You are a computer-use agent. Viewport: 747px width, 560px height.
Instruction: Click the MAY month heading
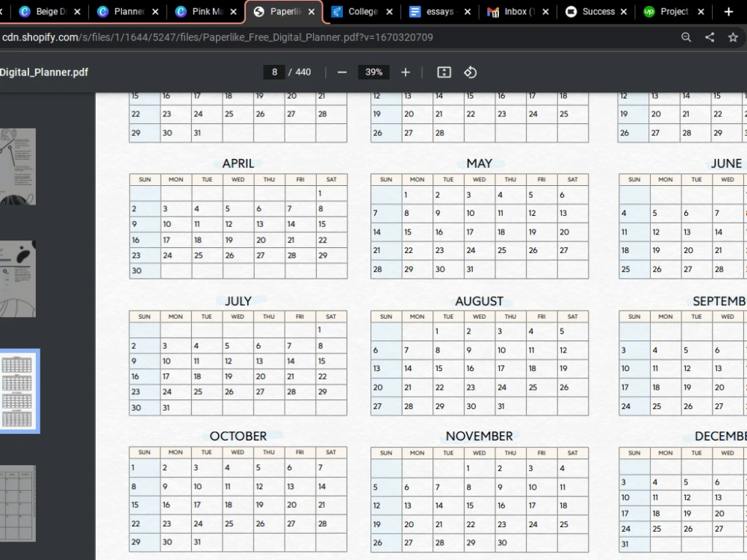click(480, 164)
